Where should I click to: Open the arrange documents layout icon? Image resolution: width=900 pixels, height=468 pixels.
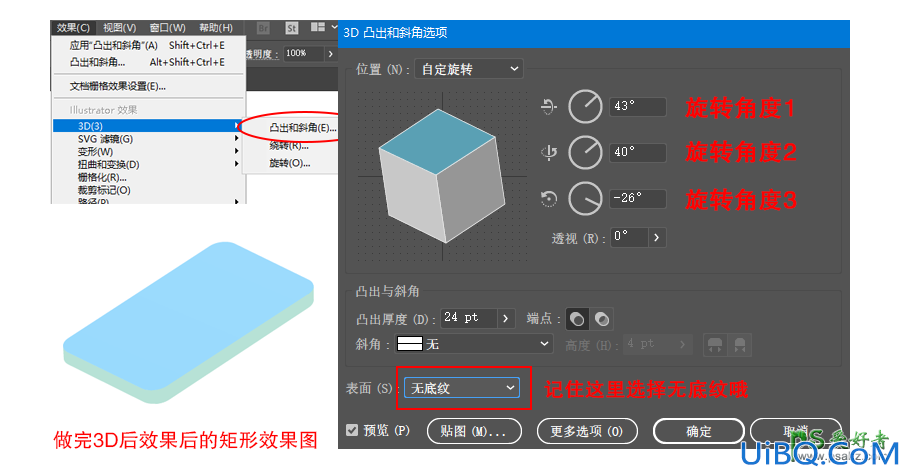click(318, 27)
